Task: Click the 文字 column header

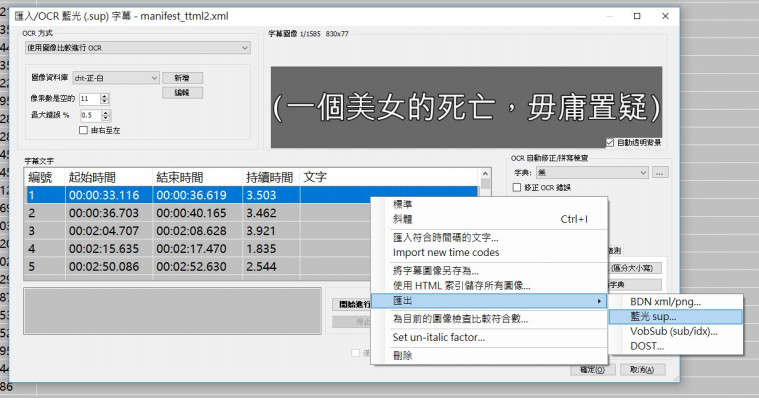Action: tap(390, 177)
